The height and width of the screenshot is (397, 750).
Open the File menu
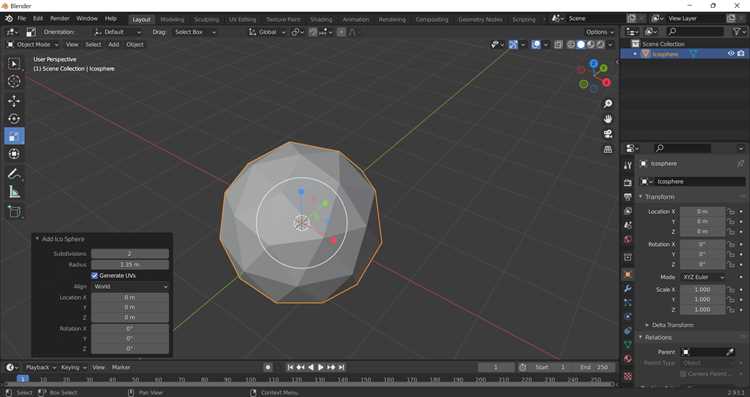coord(22,19)
